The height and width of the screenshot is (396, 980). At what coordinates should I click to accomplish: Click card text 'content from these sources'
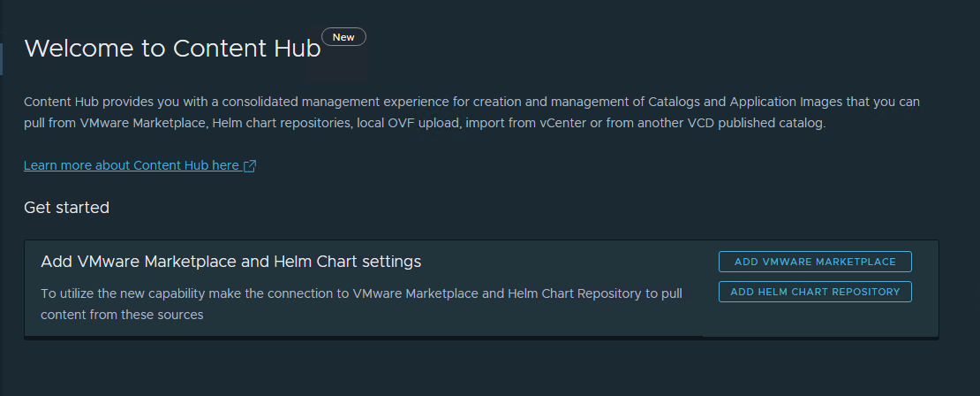click(x=122, y=315)
